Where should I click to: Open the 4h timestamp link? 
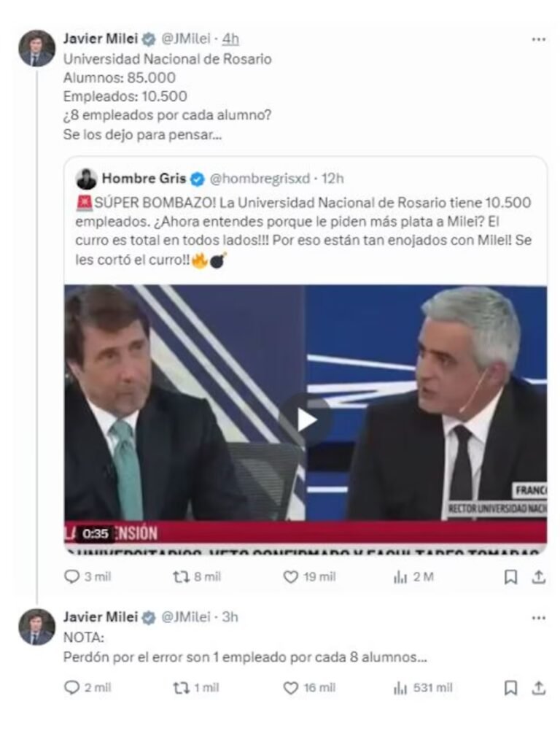(230, 39)
